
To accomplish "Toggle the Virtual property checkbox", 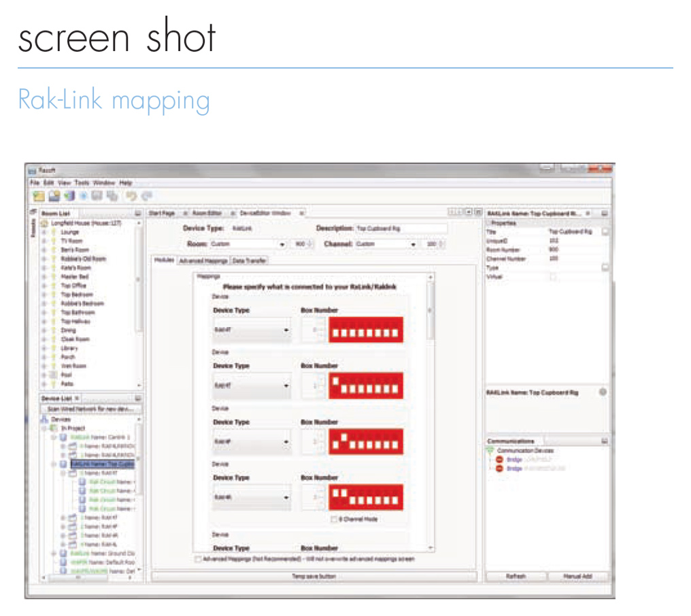I will pos(553,277).
